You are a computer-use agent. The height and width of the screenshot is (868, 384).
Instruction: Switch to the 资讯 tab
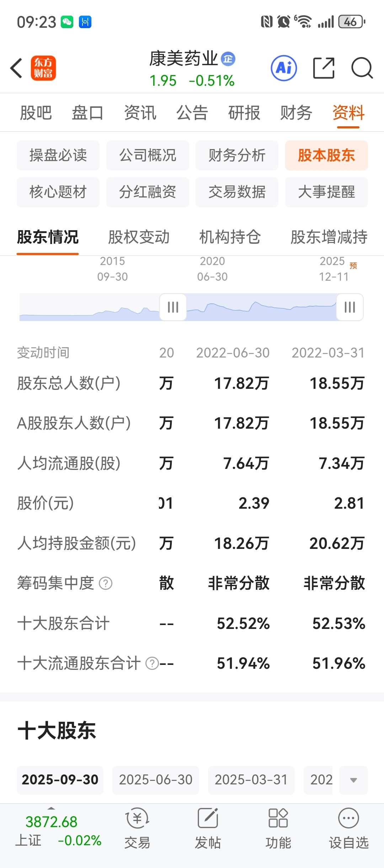coord(140,113)
